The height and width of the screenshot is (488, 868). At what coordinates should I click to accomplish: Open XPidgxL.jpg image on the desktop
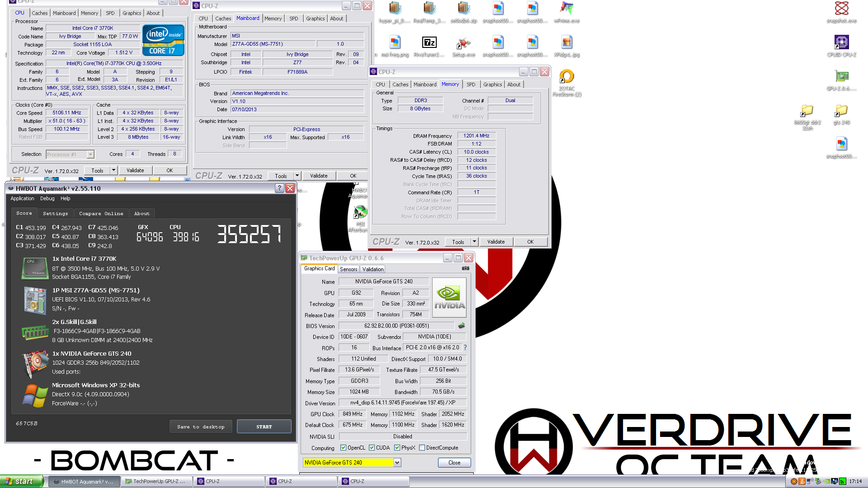(x=566, y=47)
